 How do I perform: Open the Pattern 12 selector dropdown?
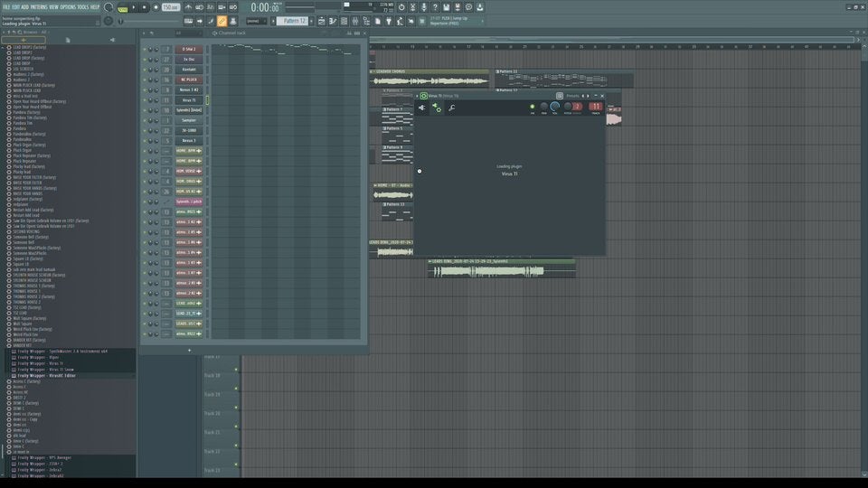294,20
